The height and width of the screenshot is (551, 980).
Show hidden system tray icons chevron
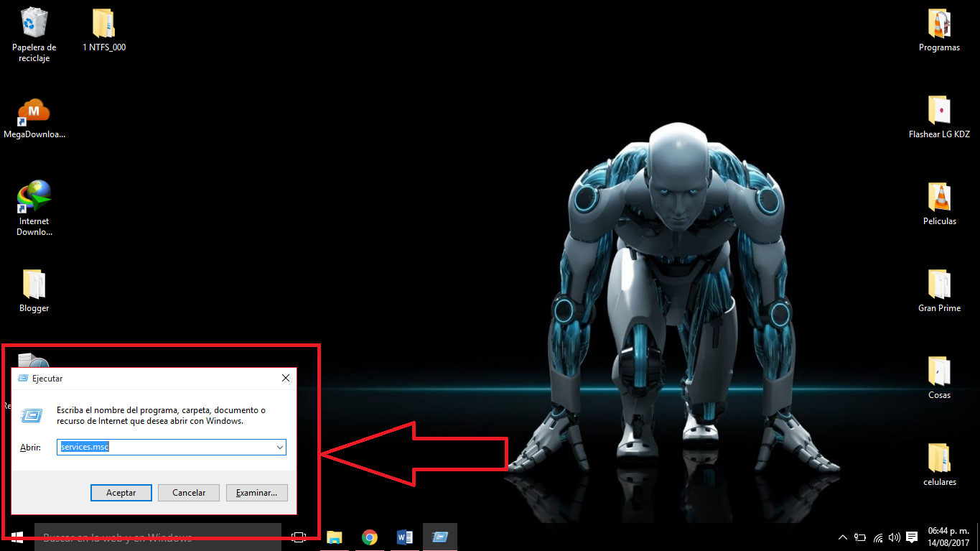[x=843, y=537]
